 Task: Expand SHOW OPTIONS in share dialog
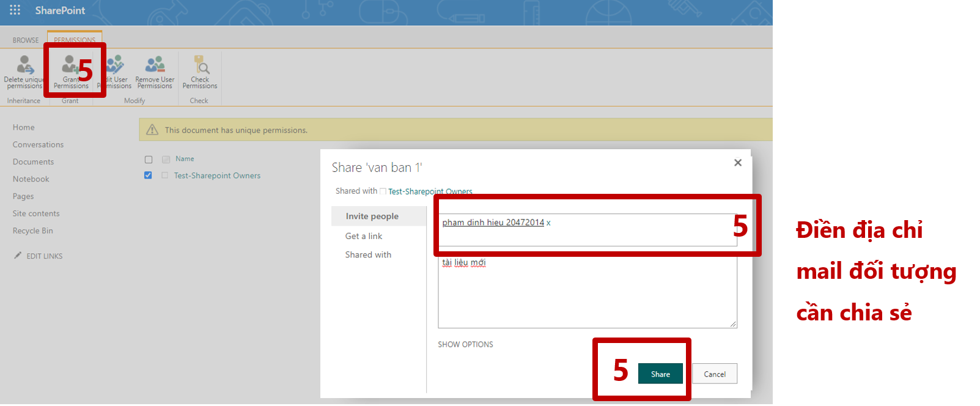(465, 345)
